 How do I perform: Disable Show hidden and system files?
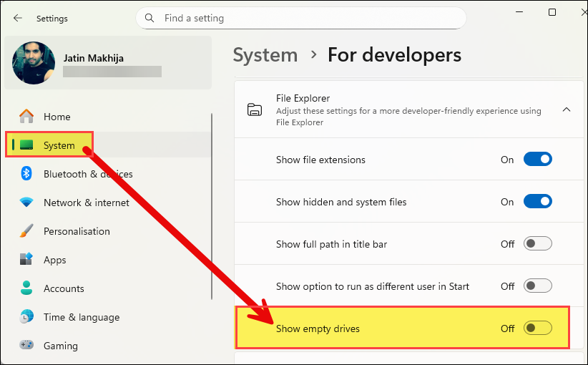[537, 202]
